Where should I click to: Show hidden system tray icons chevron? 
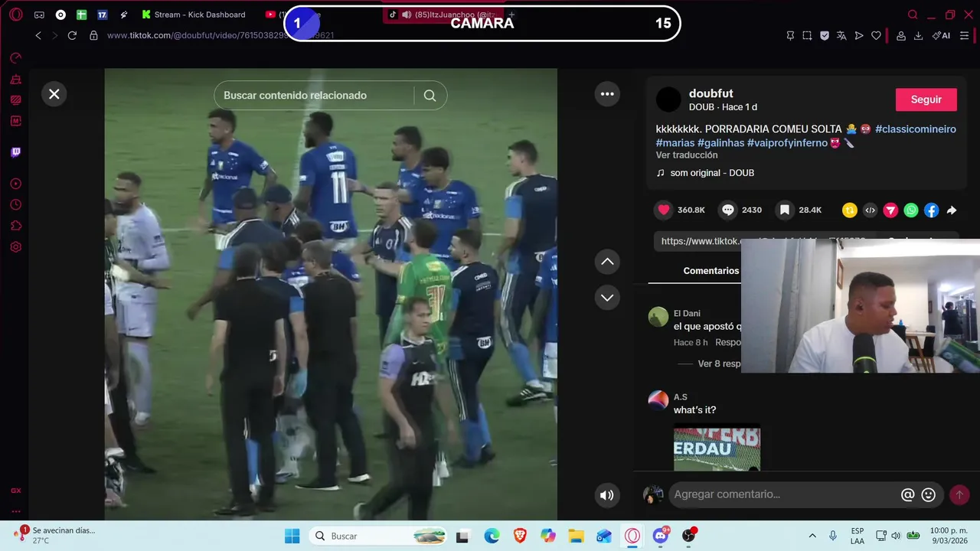pos(812,536)
